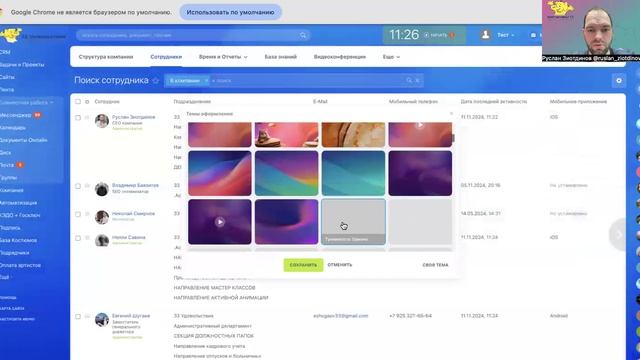Click the Отменить button in theme dialog

pos(340,265)
